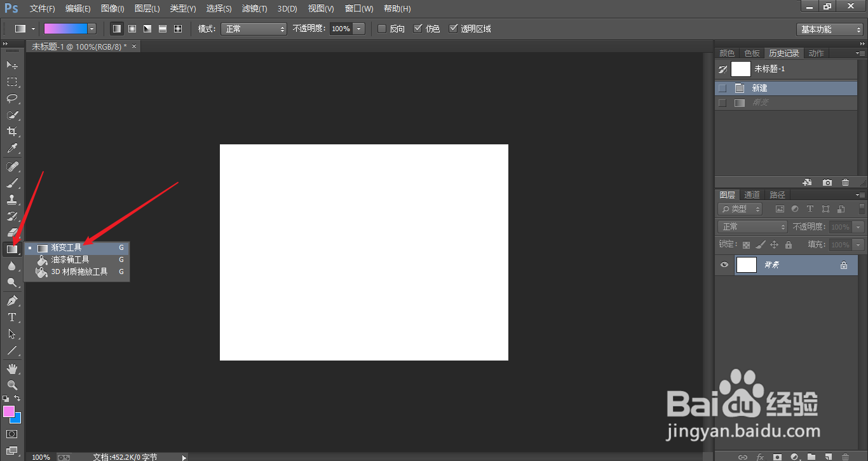Select the Line shape tool
Viewport: 868px width, 461px height.
tap(12, 350)
